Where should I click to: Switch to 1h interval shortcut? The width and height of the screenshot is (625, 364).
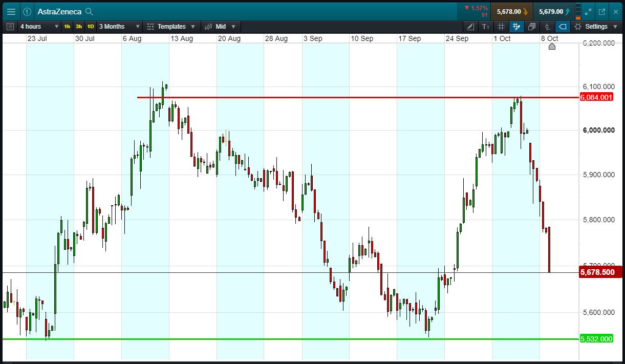67,27
